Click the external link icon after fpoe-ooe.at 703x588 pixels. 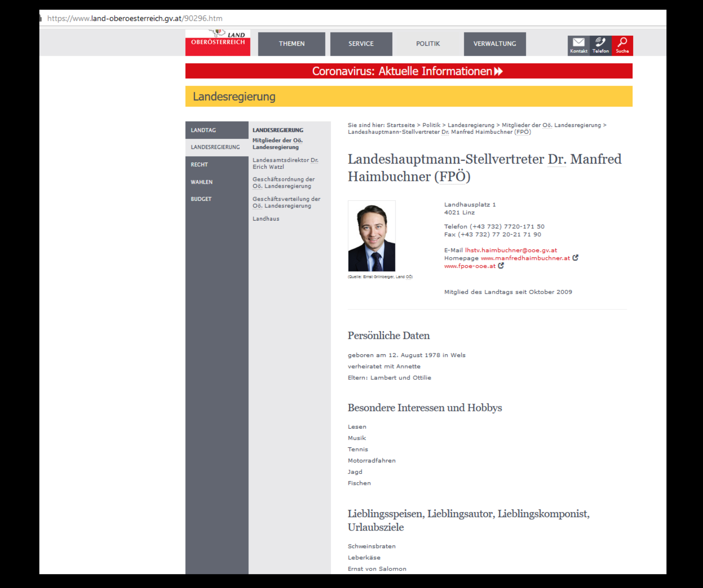501,266
